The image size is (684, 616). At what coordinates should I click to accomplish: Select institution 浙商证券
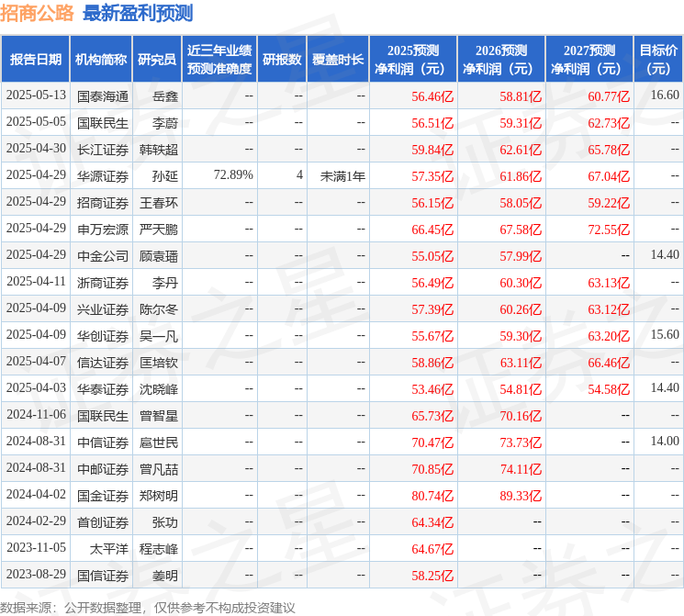click(103, 282)
